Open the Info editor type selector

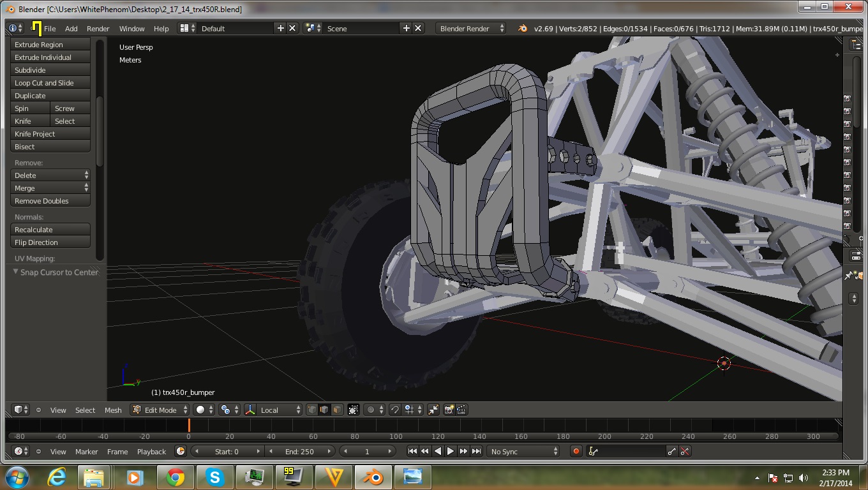pos(16,28)
